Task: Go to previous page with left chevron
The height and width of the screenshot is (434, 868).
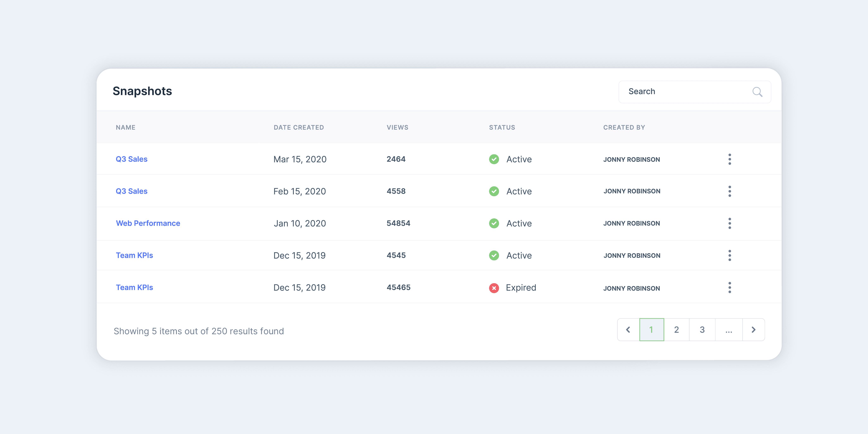Action: tap(628, 329)
